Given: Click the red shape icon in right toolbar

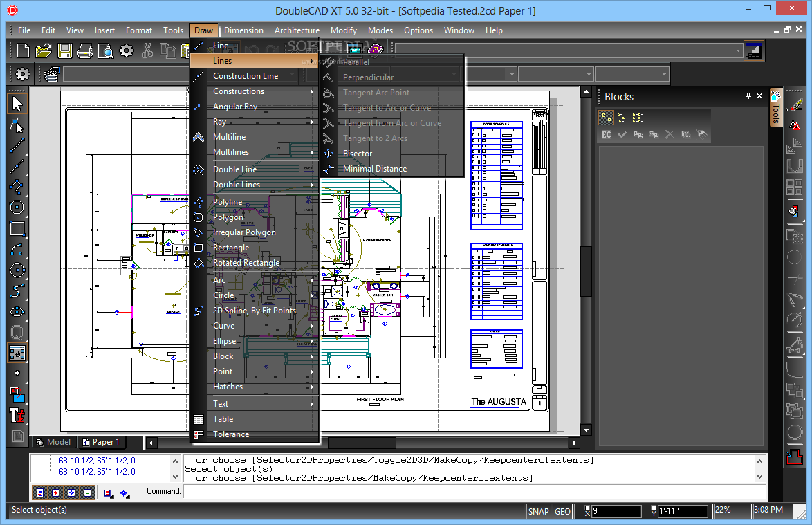Looking at the screenshot, I should click(x=794, y=456).
